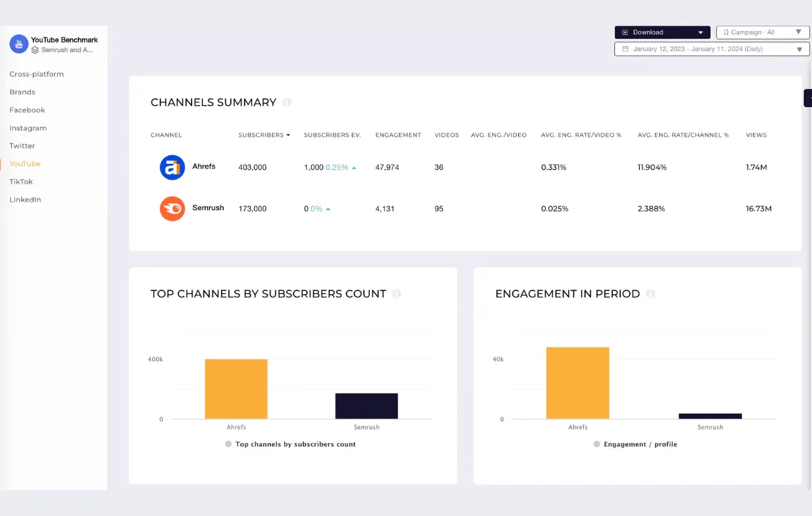Click Semrush 2.388% channel engagement rate
This screenshot has width=812, height=516.
click(651, 209)
